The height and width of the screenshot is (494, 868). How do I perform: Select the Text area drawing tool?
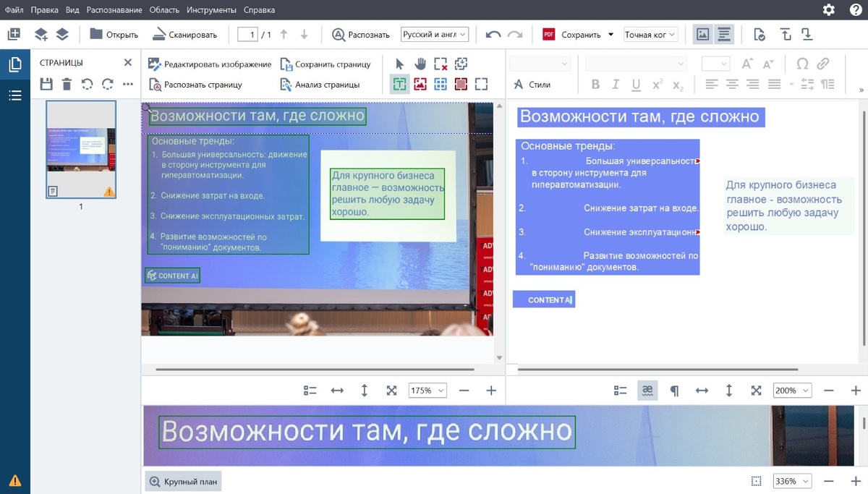[x=400, y=84]
